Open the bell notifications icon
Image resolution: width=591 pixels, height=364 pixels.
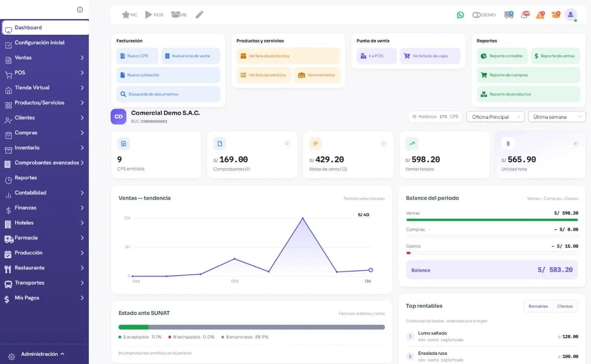(x=525, y=15)
